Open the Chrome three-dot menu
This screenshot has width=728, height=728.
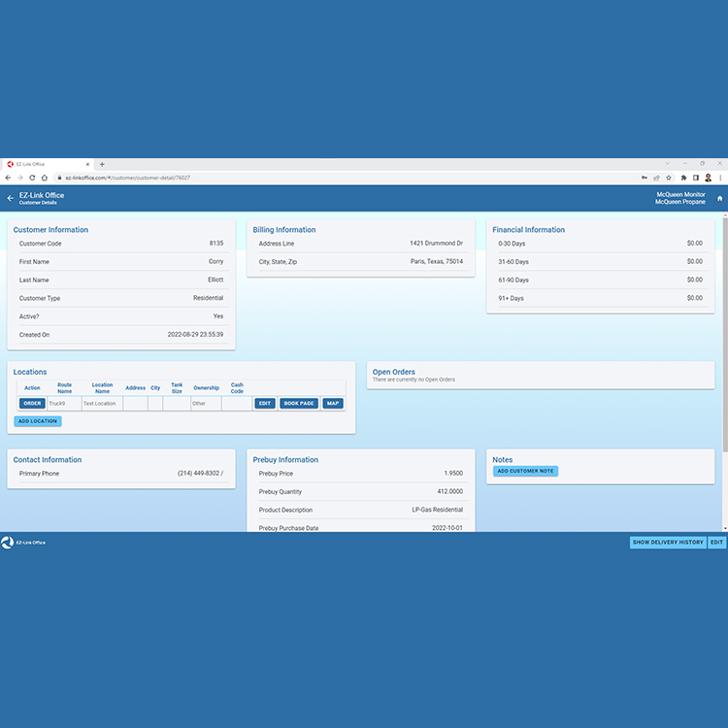point(720,178)
